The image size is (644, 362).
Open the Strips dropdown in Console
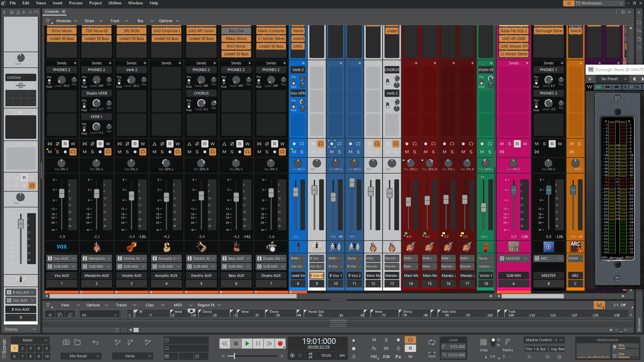(x=93, y=21)
